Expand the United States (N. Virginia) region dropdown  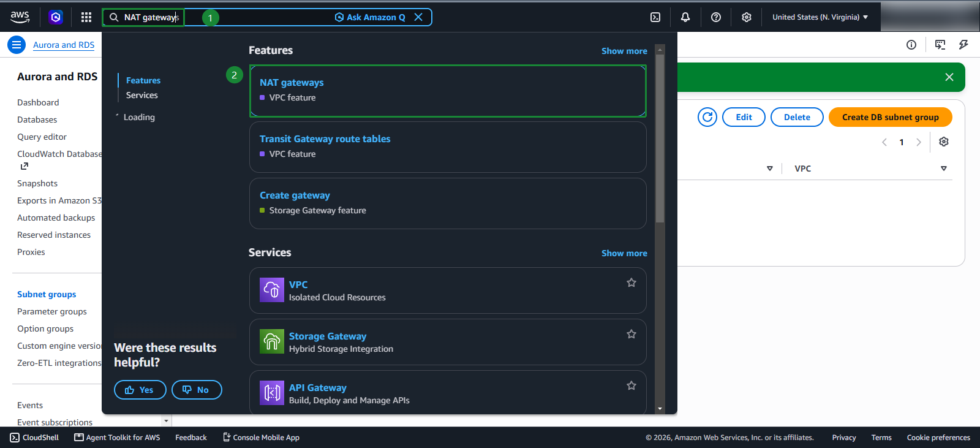(820, 17)
